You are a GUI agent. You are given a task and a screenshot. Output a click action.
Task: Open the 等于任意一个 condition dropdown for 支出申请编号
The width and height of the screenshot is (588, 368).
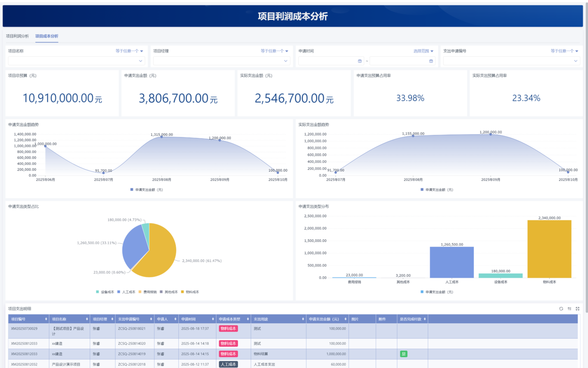[x=564, y=51]
